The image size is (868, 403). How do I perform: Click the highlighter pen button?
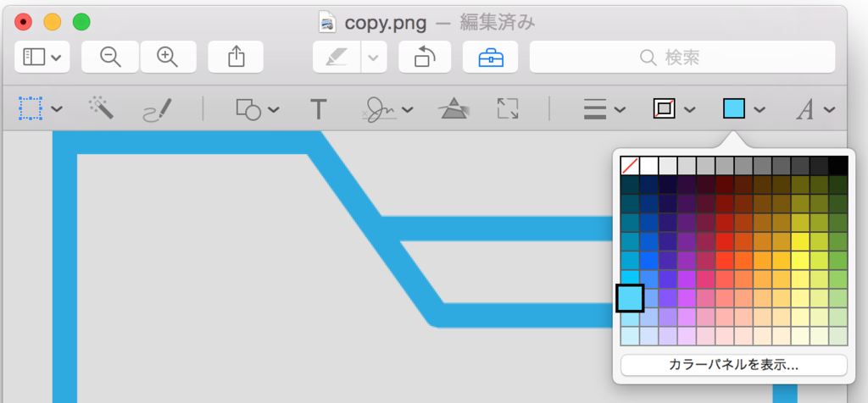pyautogui.click(x=337, y=57)
